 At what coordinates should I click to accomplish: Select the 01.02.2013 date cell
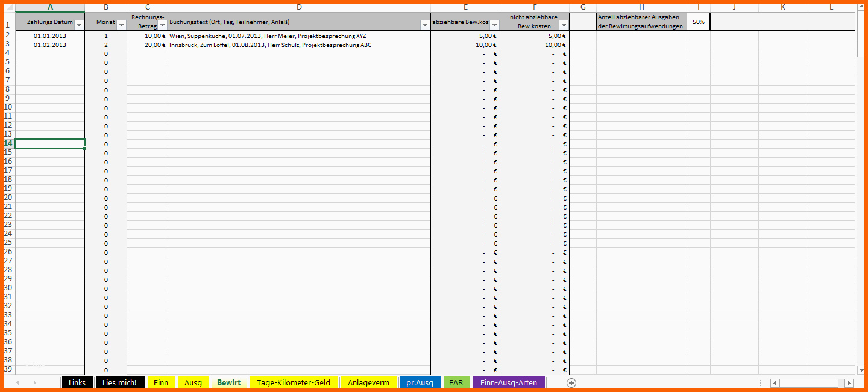coord(50,45)
